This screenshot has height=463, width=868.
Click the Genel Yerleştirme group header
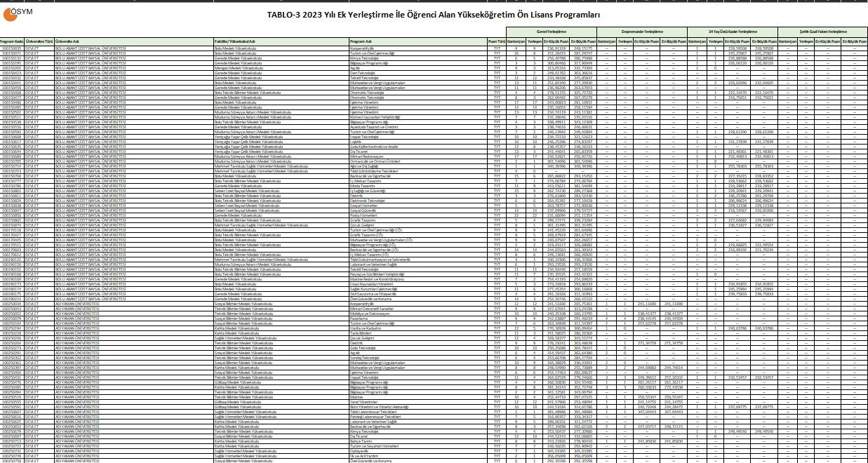click(552, 32)
